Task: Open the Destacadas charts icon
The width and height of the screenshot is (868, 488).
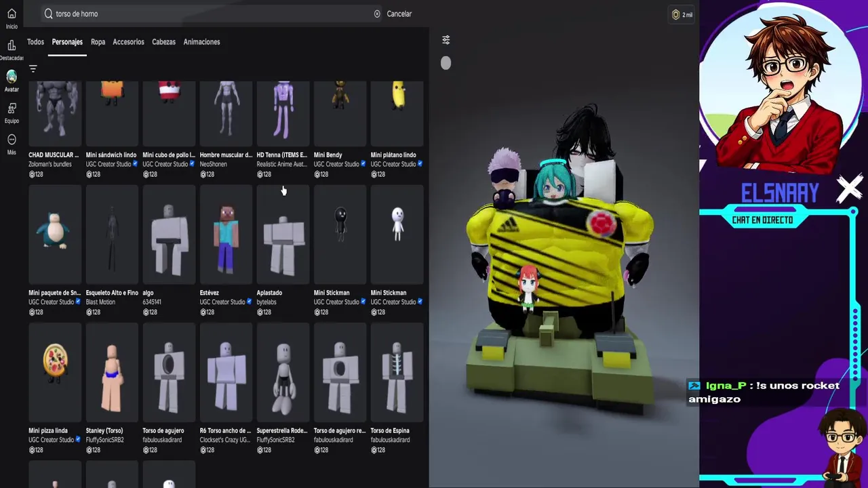Action: click(12, 45)
